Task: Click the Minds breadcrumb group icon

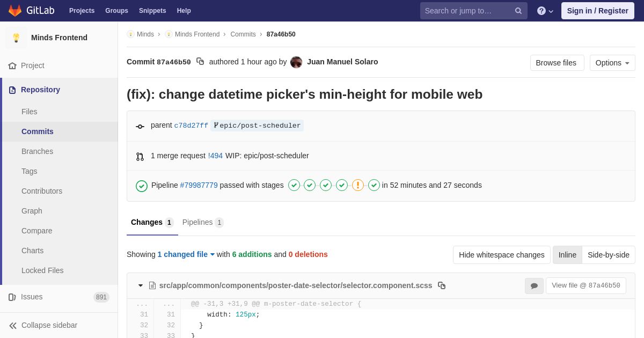Action: coord(130,34)
